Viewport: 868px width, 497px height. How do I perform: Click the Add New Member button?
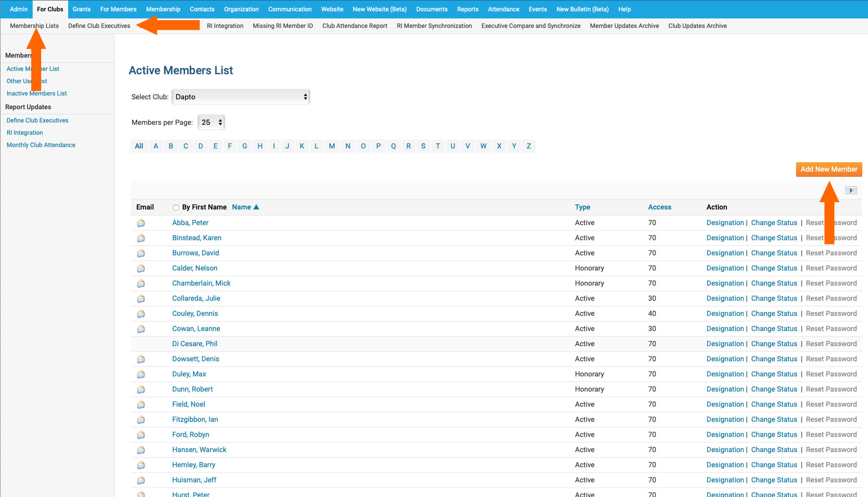click(828, 169)
